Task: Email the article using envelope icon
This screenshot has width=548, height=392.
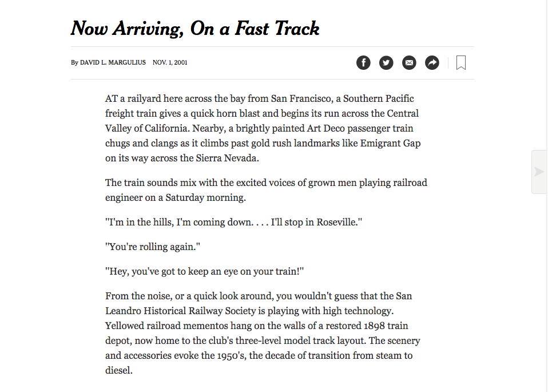Action: pos(409,63)
